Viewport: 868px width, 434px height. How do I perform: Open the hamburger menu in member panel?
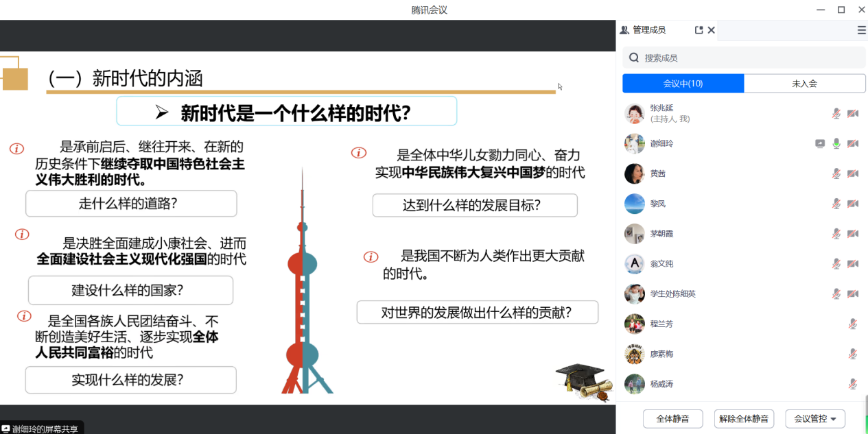(861, 30)
